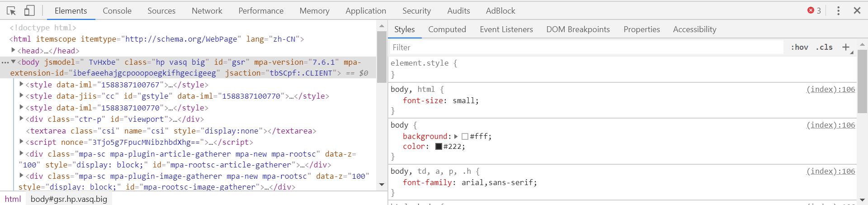Expand the mpa-rootsc-image-gatherer div node
The image size is (868, 205).
22,176
